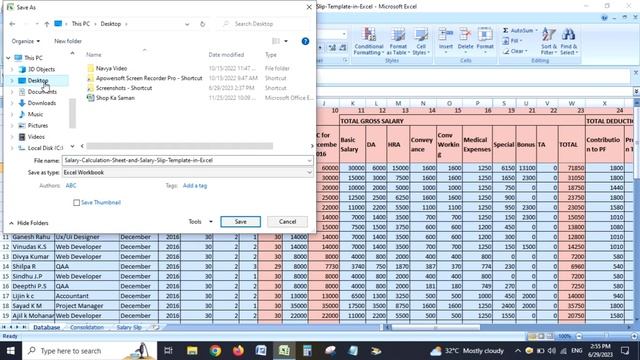Open the Windows Start menu
Image resolution: width=640 pixels, height=360 pixels.
pos(11,351)
